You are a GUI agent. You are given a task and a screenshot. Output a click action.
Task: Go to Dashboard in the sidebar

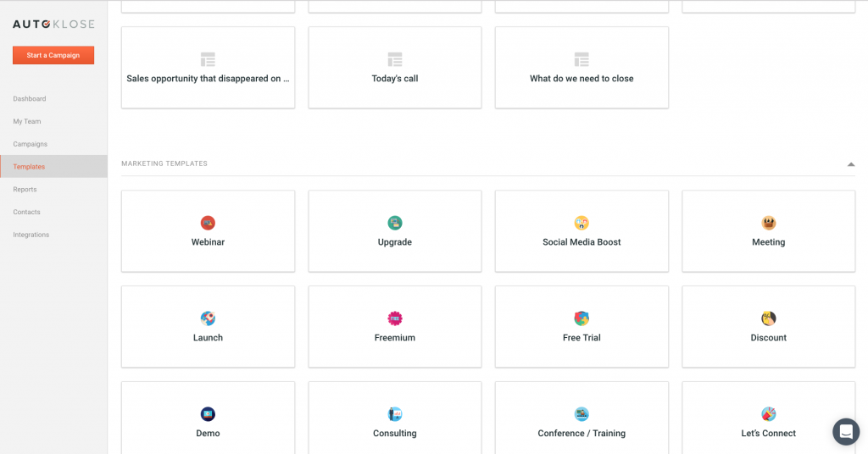[30, 99]
